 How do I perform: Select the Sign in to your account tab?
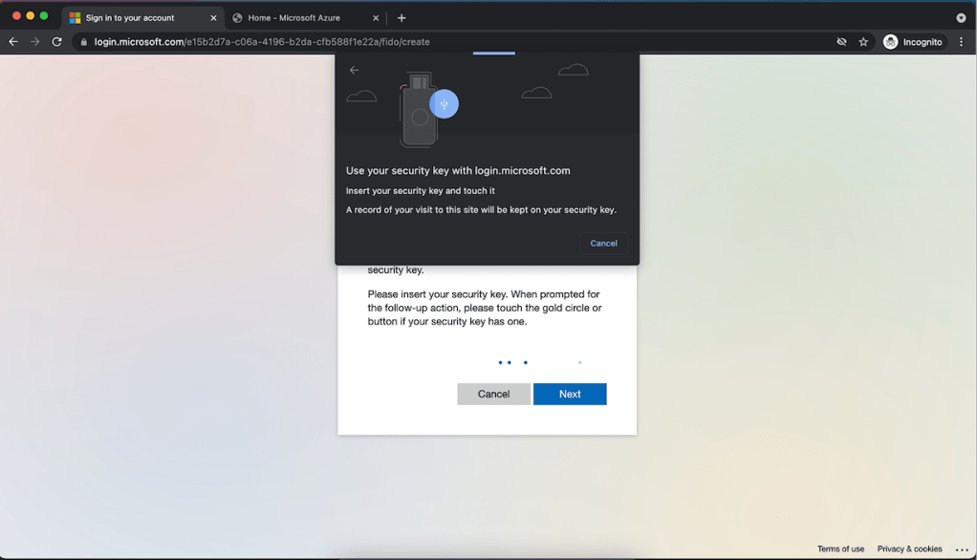tap(129, 17)
